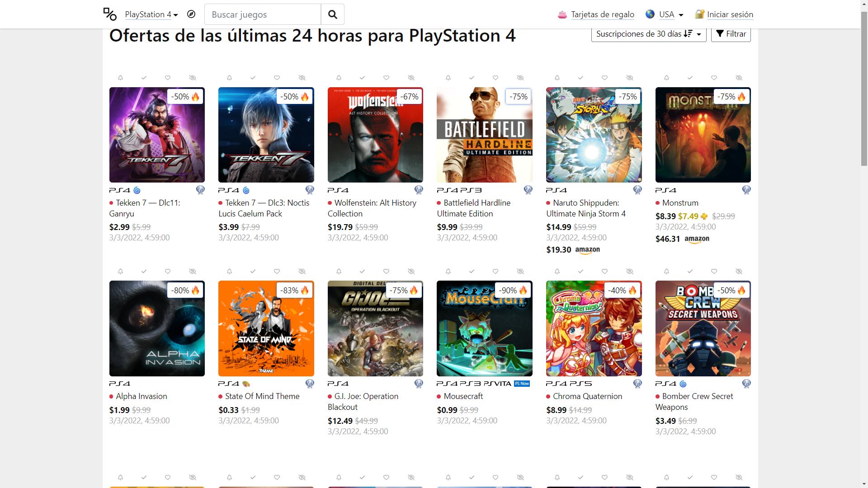Click the trophy icon beside Battlefield Hardline
Viewport: 868px width, 488px height.
(x=528, y=190)
